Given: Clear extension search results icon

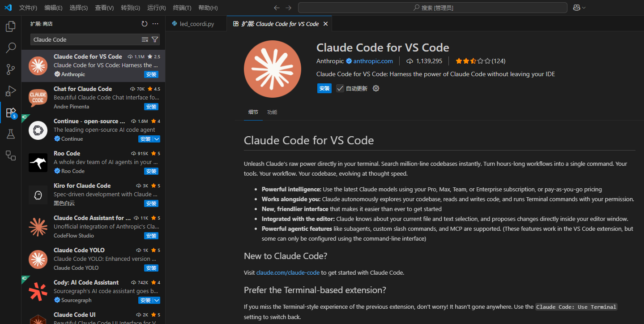Looking at the screenshot, I should tap(145, 39).
